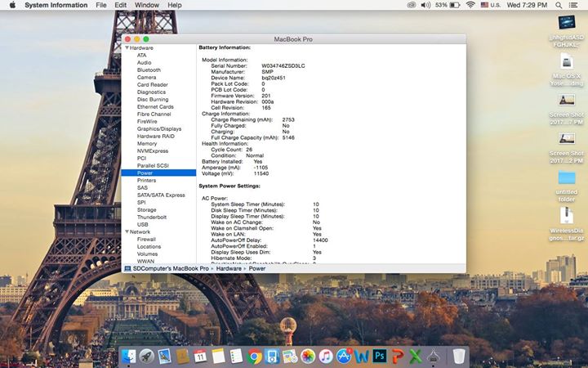Image resolution: width=588 pixels, height=368 pixels.
Task: Select highlighted Power item in sidebar
Action: [158, 173]
